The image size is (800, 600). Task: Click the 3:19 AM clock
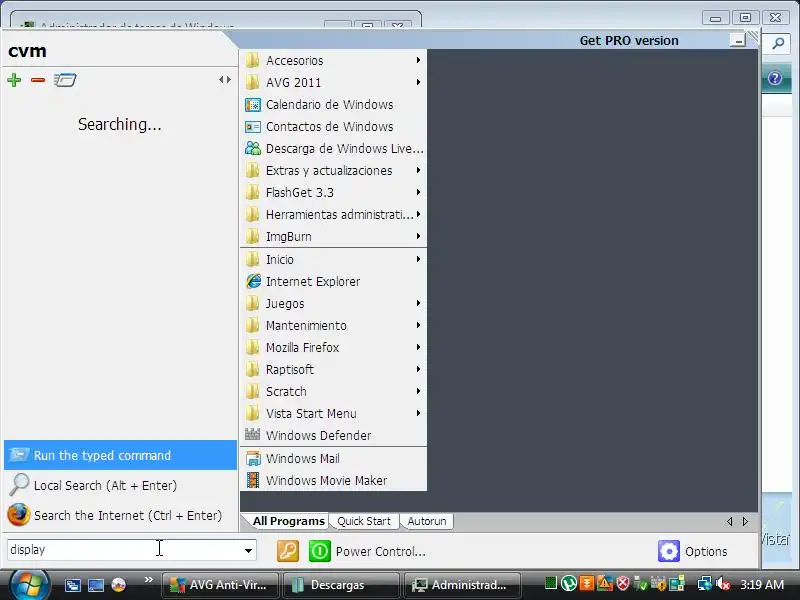[x=762, y=584]
